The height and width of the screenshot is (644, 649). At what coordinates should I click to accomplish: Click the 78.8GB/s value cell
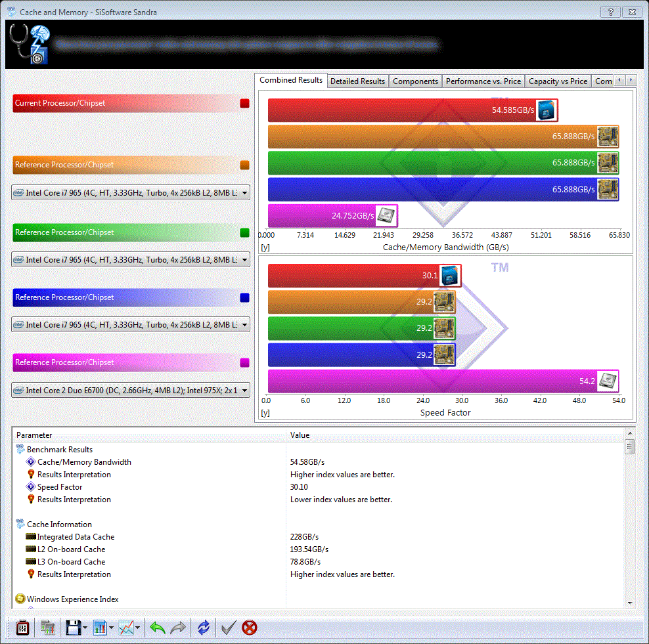click(x=305, y=562)
